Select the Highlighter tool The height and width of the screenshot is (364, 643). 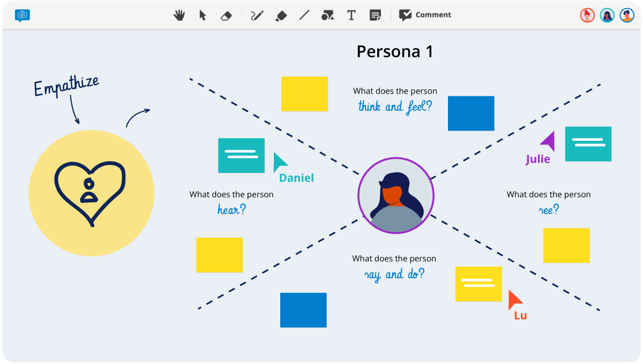tap(281, 16)
